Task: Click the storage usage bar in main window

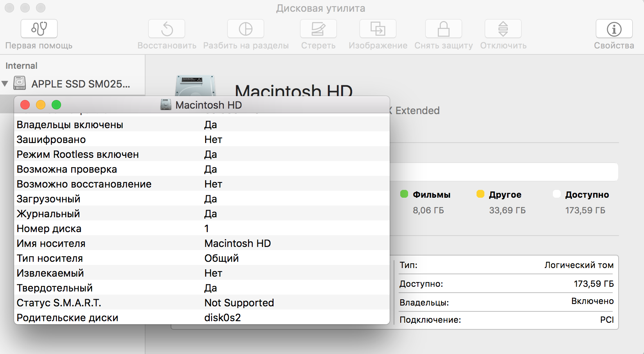Action: pyautogui.click(x=504, y=172)
